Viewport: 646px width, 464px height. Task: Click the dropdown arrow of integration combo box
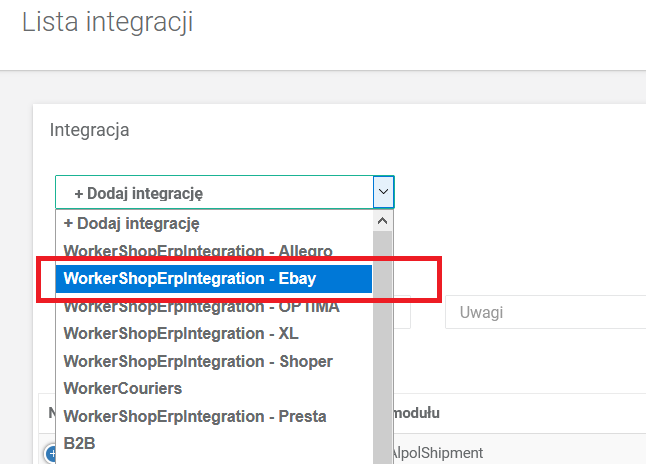click(x=383, y=192)
